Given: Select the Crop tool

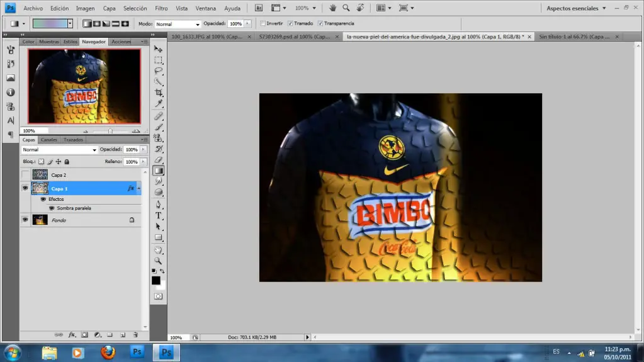Looking at the screenshot, I should pyautogui.click(x=158, y=93).
